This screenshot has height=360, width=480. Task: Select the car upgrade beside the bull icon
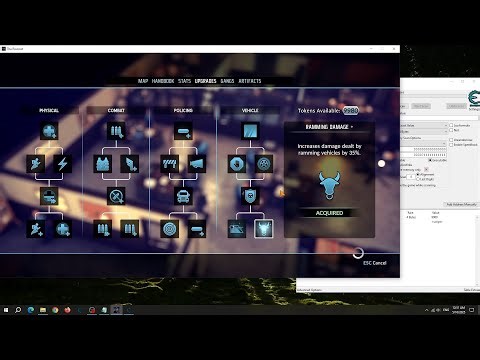[237, 229]
